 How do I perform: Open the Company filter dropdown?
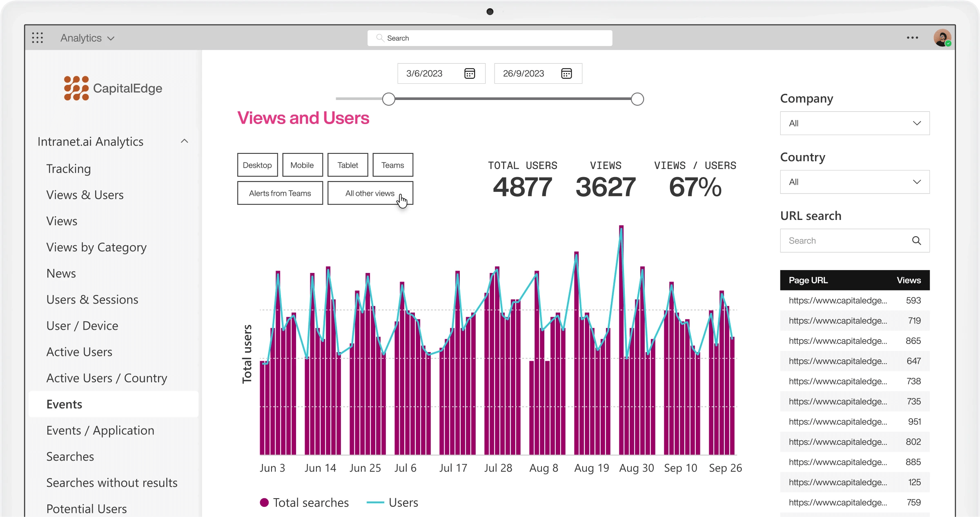click(x=854, y=123)
